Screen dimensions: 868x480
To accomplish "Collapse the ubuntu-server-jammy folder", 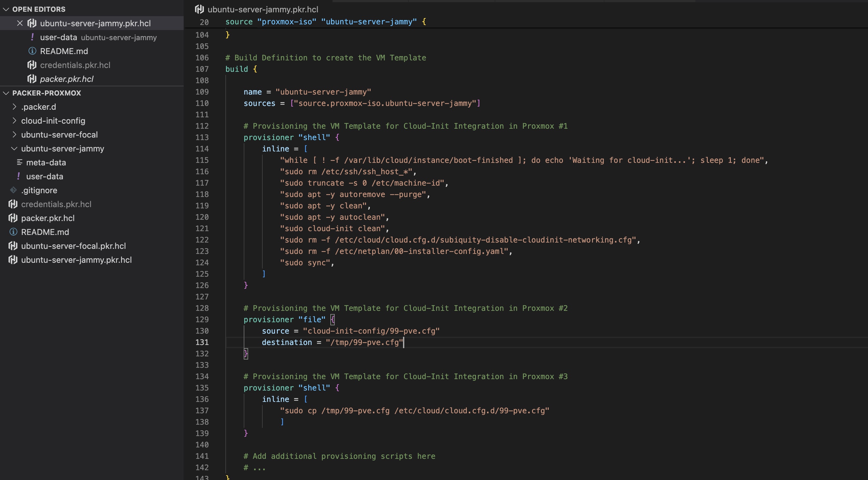I will (15, 148).
